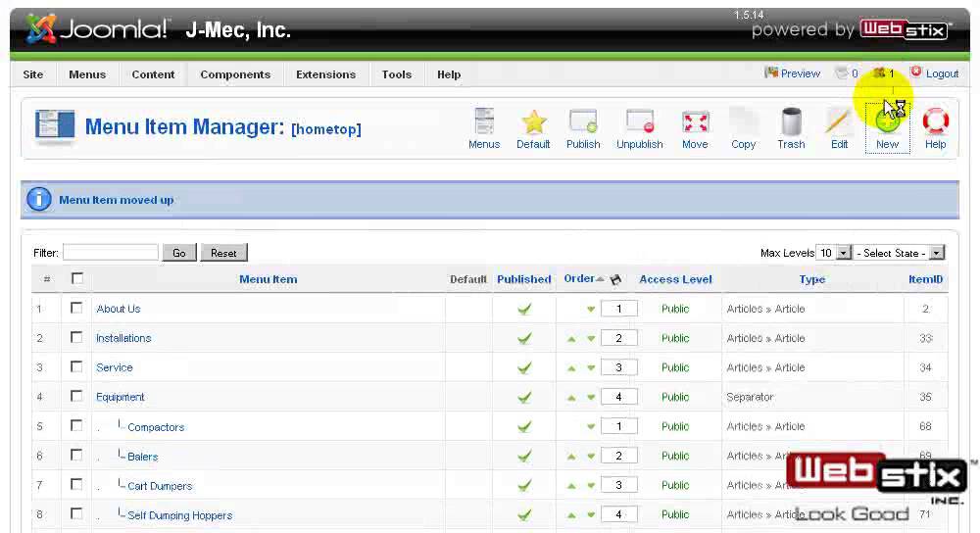Viewport: 980px width, 533px height.
Task: Open the Installations menu item link
Action: (x=123, y=338)
